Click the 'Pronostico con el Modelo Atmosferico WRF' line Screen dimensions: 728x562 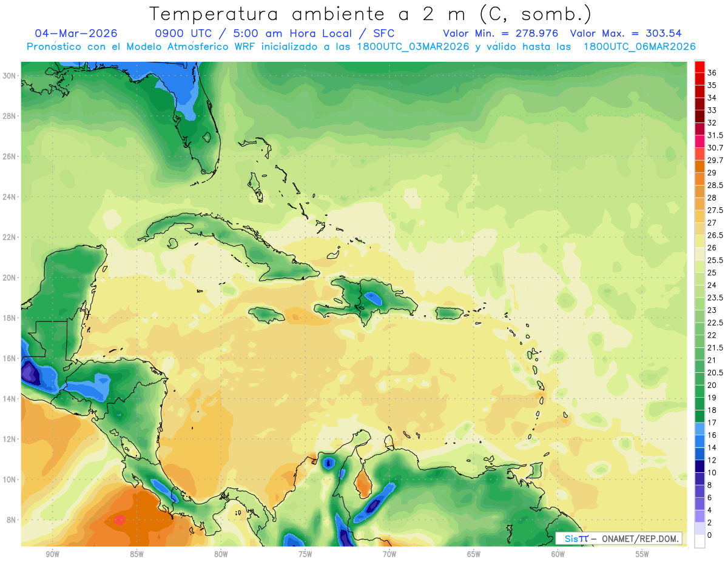point(142,47)
